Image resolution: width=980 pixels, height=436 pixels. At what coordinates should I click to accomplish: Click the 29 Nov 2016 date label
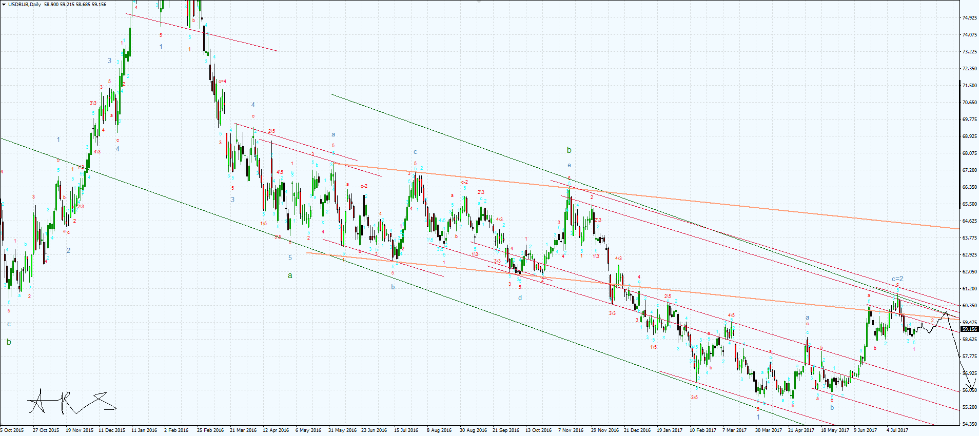pos(605,430)
